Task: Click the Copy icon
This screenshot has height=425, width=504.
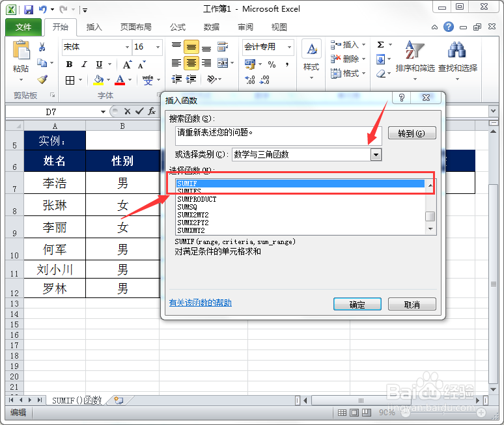Action: (42, 62)
